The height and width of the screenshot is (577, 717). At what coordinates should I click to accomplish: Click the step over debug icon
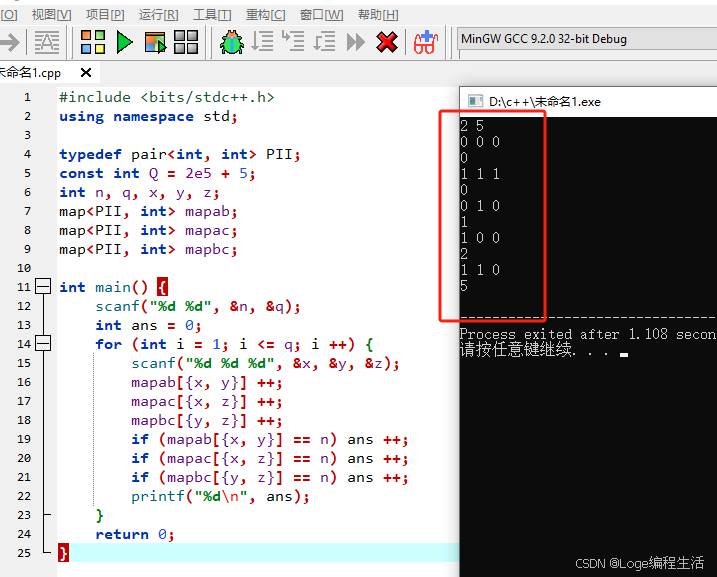[x=262, y=42]
